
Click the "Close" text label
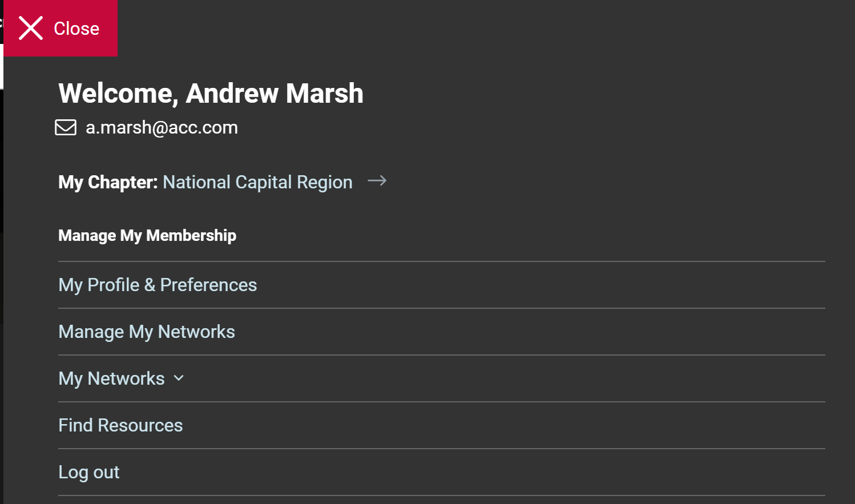pos(76,29)
